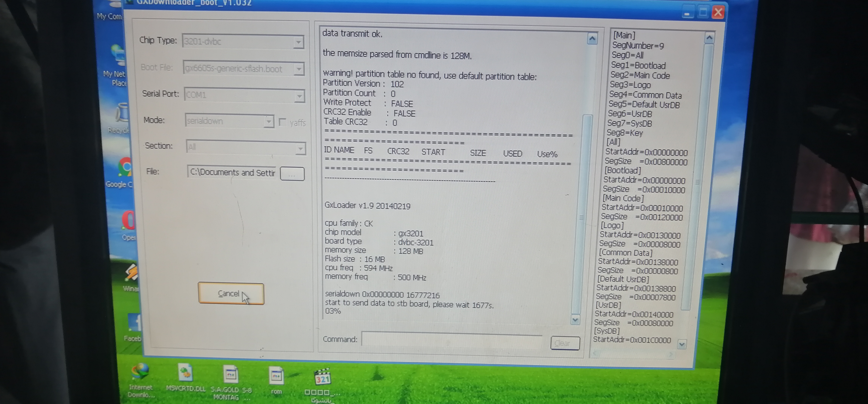Click the Clear button next to Command
The height and width of the screenshot is (404, 868).
[x=565, y=343]
